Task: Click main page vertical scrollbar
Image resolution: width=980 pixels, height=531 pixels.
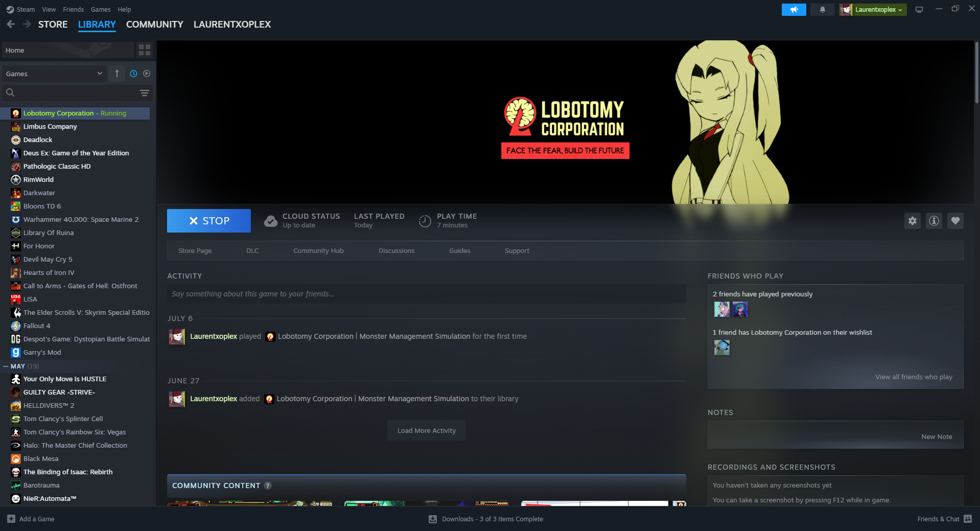Action: (976, 72)
